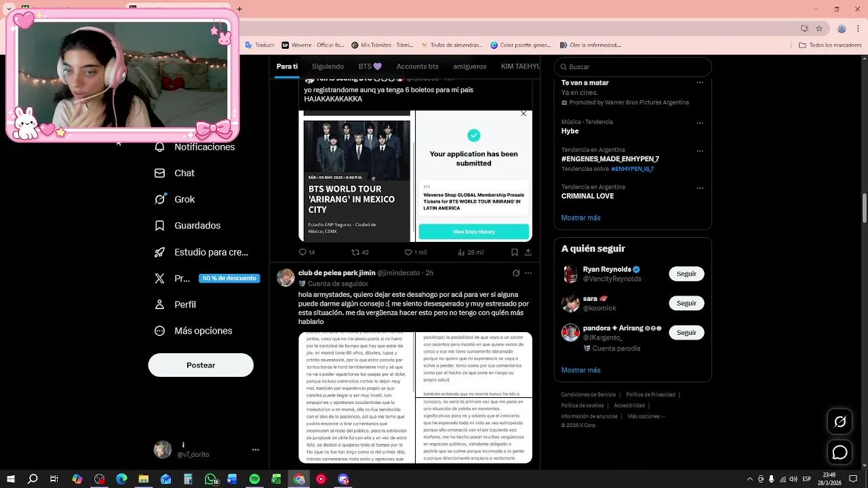Open more options on jimindecato's tweet
Viewport: 868px width, 488px height.
(528, 273)
